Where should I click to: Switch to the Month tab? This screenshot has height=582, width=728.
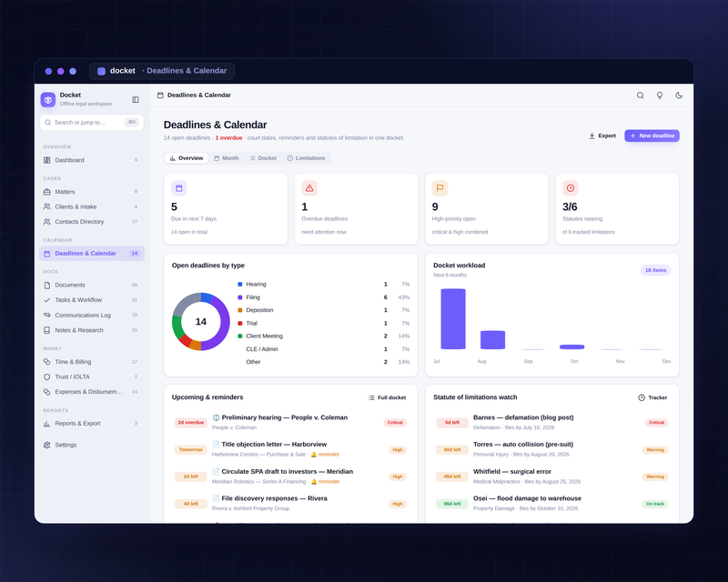pyautogui.click(x=227, y=158)
